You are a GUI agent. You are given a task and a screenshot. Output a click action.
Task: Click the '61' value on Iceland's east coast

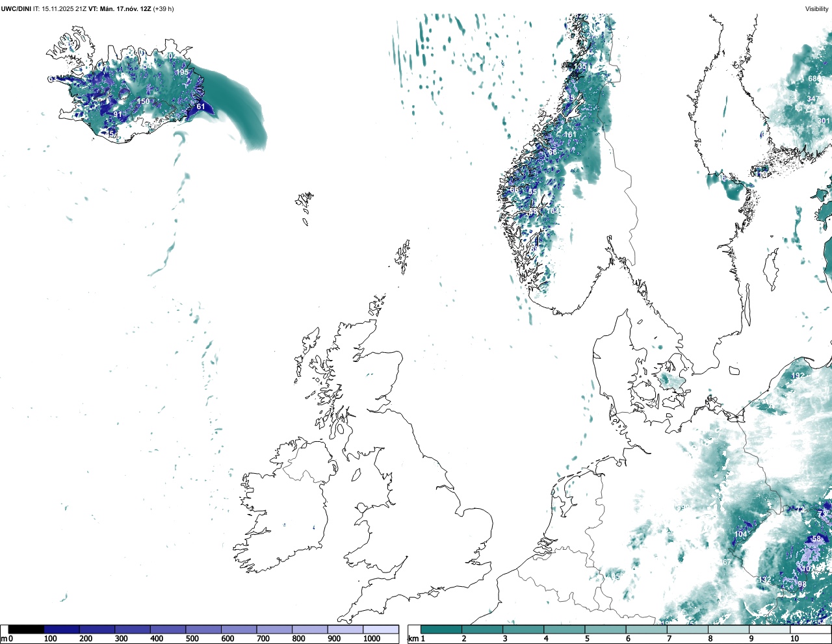pos(201,107)
